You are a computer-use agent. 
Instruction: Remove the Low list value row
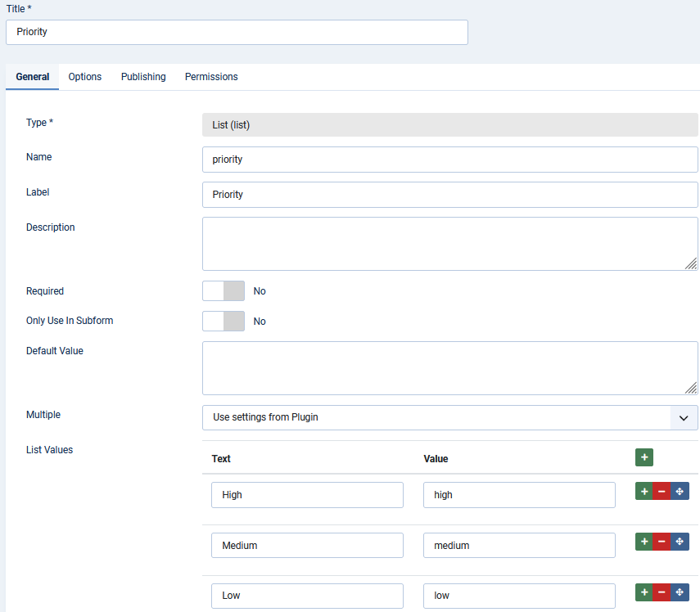pos(662,592)
